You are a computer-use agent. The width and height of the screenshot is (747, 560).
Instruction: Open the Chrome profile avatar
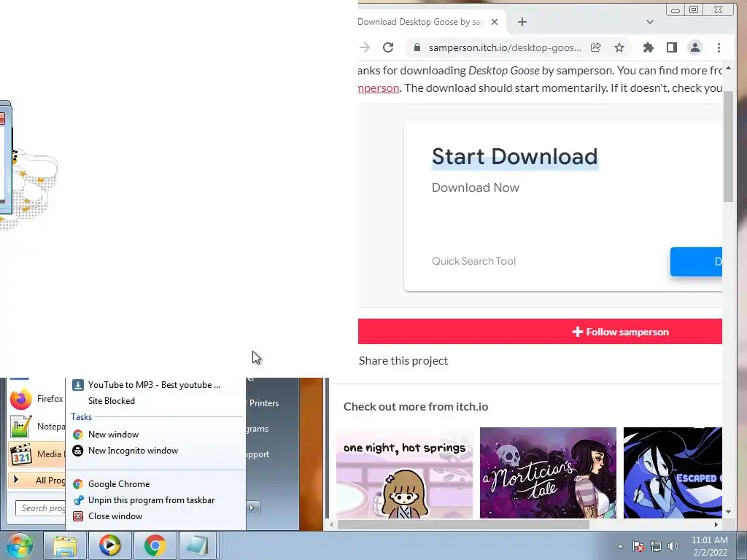point(695,47)
